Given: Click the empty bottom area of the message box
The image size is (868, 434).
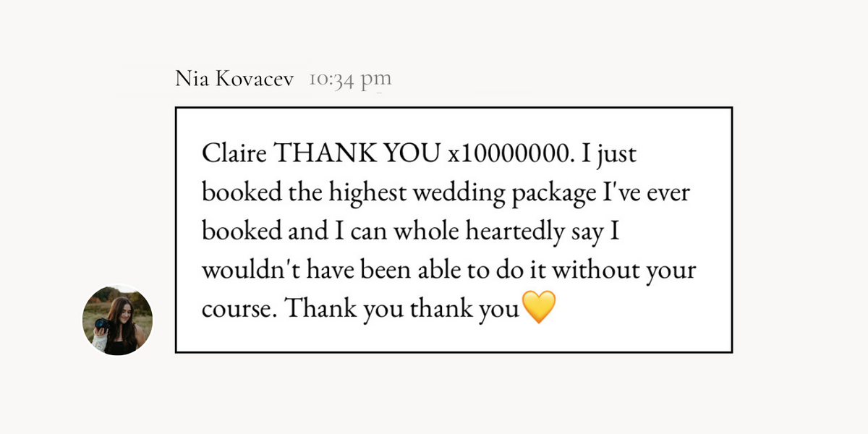Looking at the screenshot, I should [454, 339].
